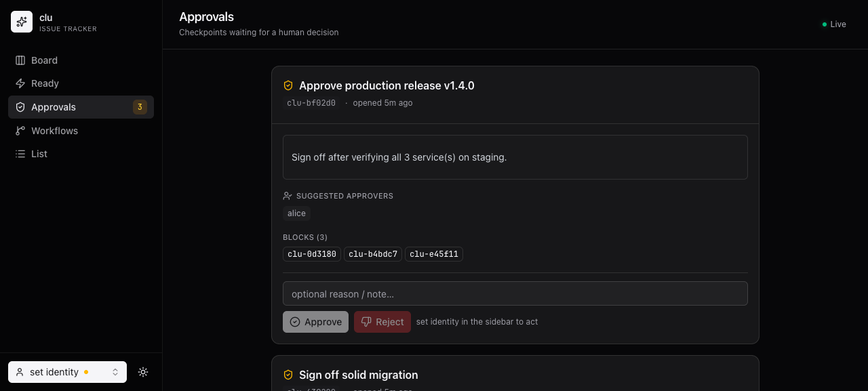This screenshot has width=868, height=391.
Task: Click the Sign off solid migration title
Action: click(358, 375)
